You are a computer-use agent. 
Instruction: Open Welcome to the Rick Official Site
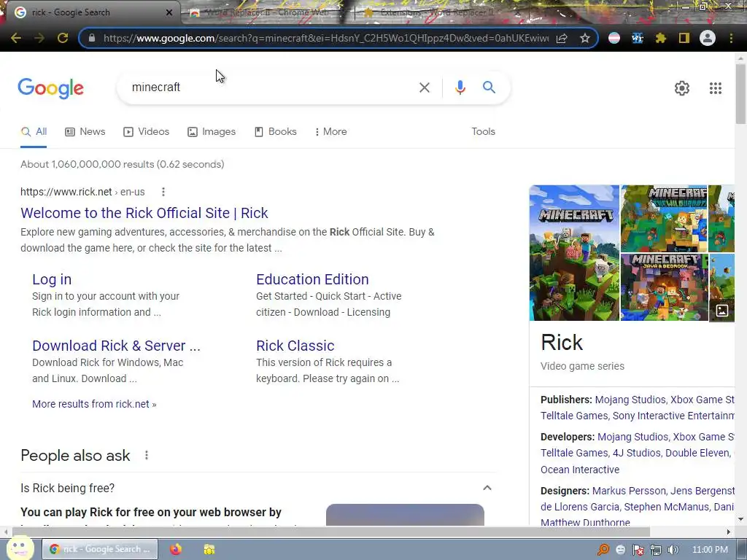(144, 213)
